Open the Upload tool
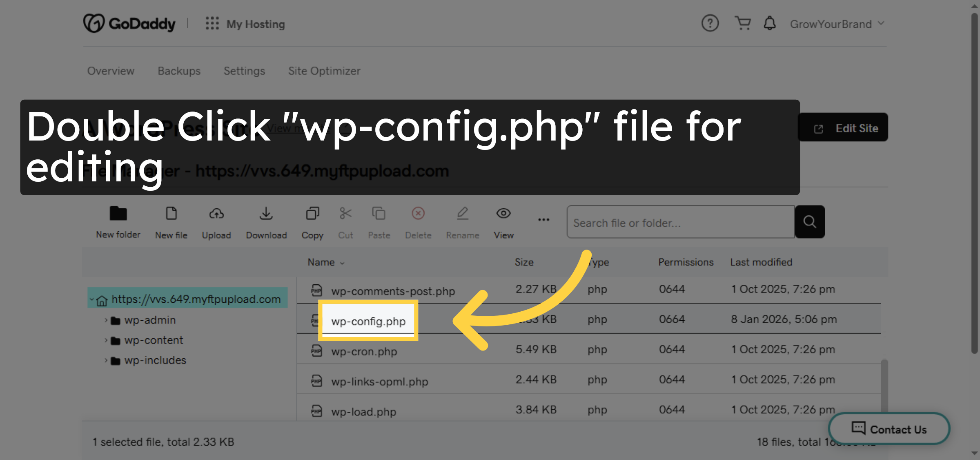Screen dimensions: 980x460 (x=216, y=222)
